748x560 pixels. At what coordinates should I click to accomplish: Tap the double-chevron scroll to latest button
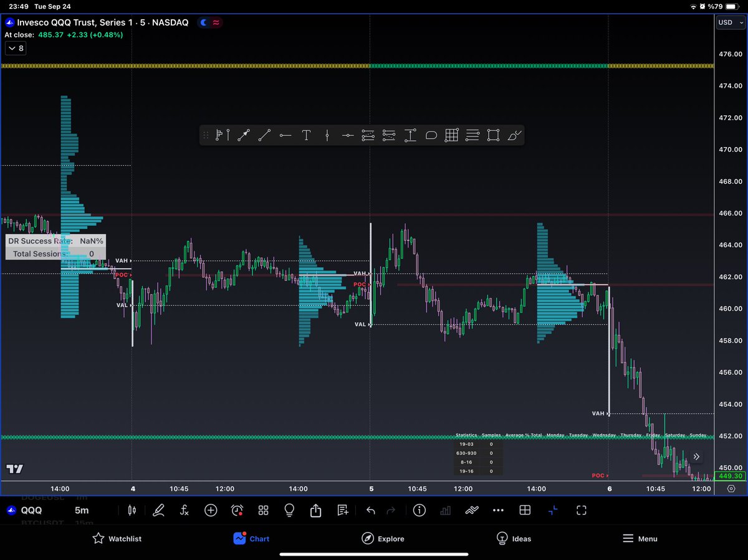click(696, 457)
